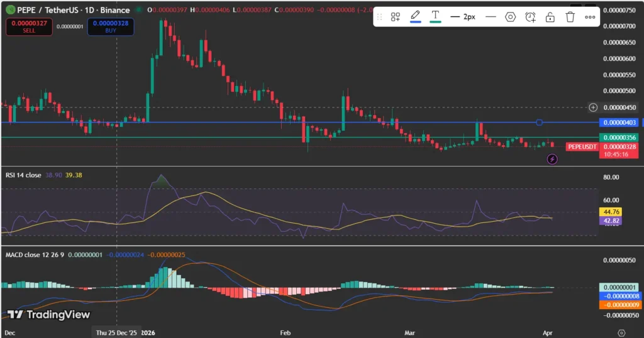The image size is (644, 338).
Task: Click the PEPEUSDT red price tag
Action: 582,146
